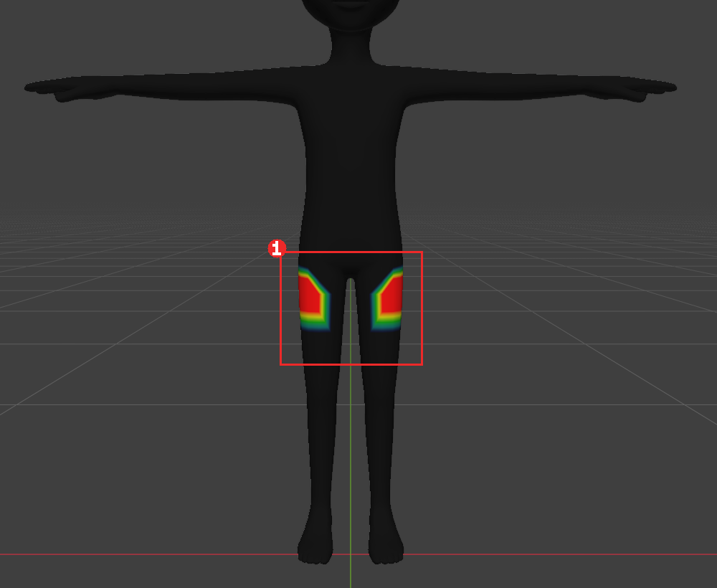Click the red weight patch on the viewer's-left thigh

(x=310, y=295)
